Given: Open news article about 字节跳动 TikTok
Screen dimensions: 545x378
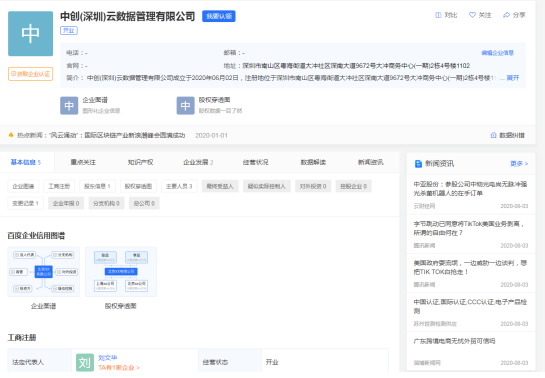Looking at the screenshot, I should tap(469, 228).
